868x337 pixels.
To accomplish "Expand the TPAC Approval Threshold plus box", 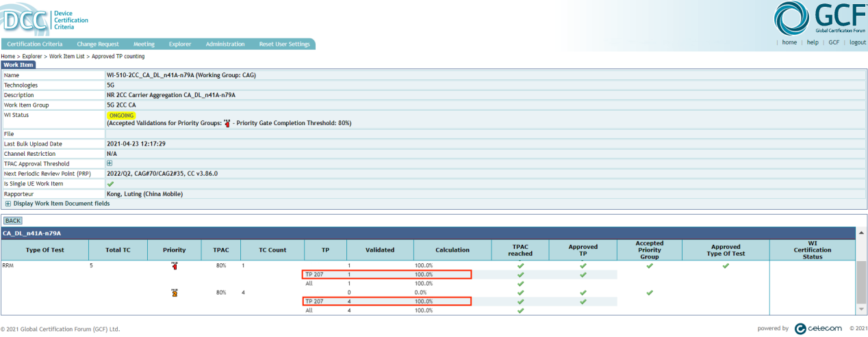I will click(x=110, y=164).
